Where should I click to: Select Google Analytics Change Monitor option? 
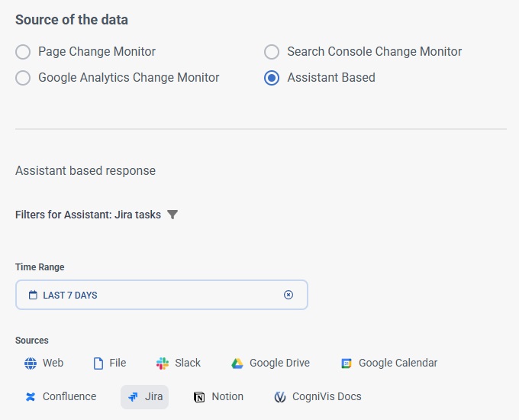click(24, 78)
